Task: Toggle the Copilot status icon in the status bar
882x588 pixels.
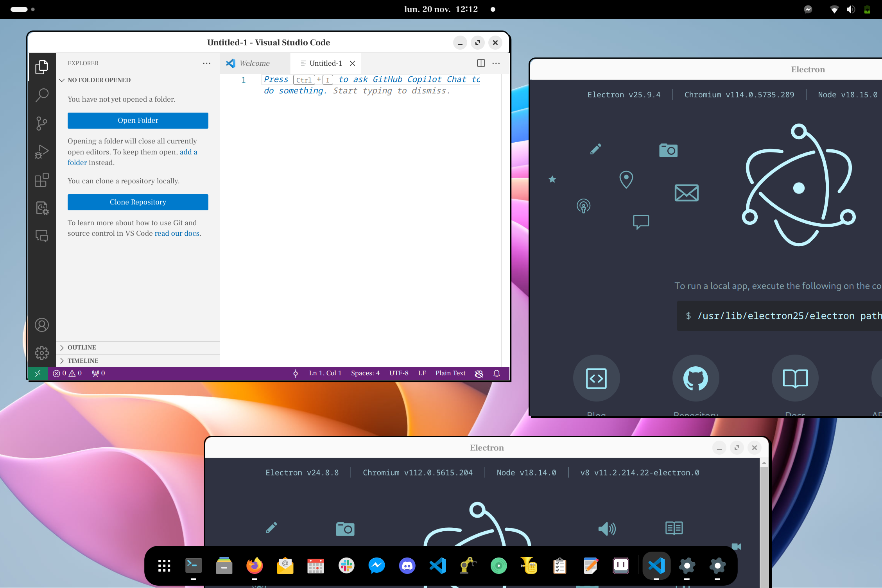Action: click(x=479, y=373)
